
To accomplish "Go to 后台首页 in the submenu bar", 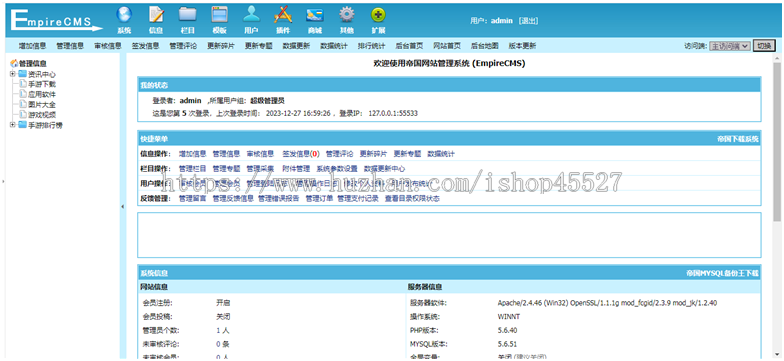I will click(x=409, y=46).
